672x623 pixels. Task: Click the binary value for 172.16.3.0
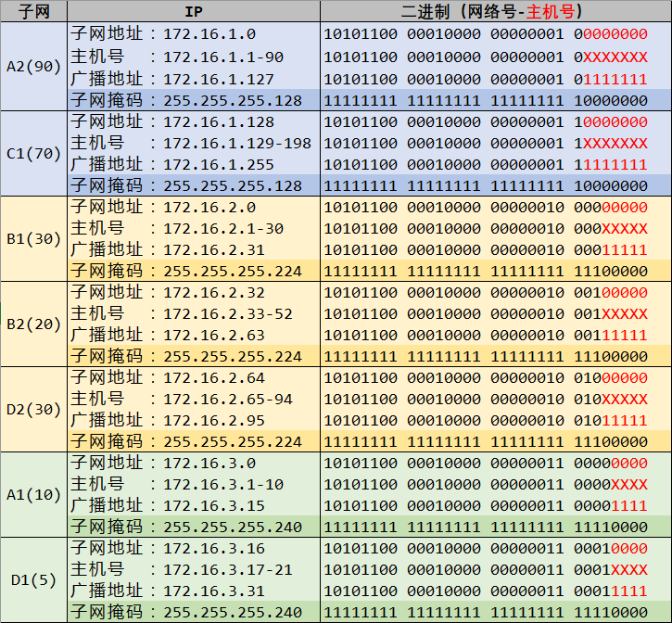tap(486, 464)
